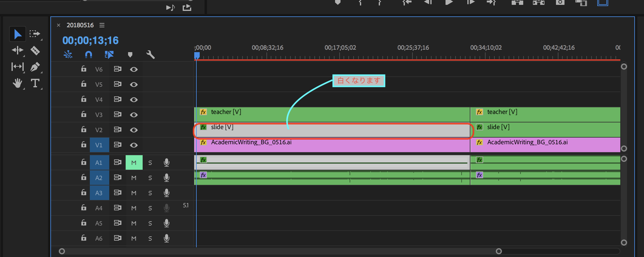Select the highlighted slide [V] clip
The image size is (644, 257).
click(x=332, y=130)
